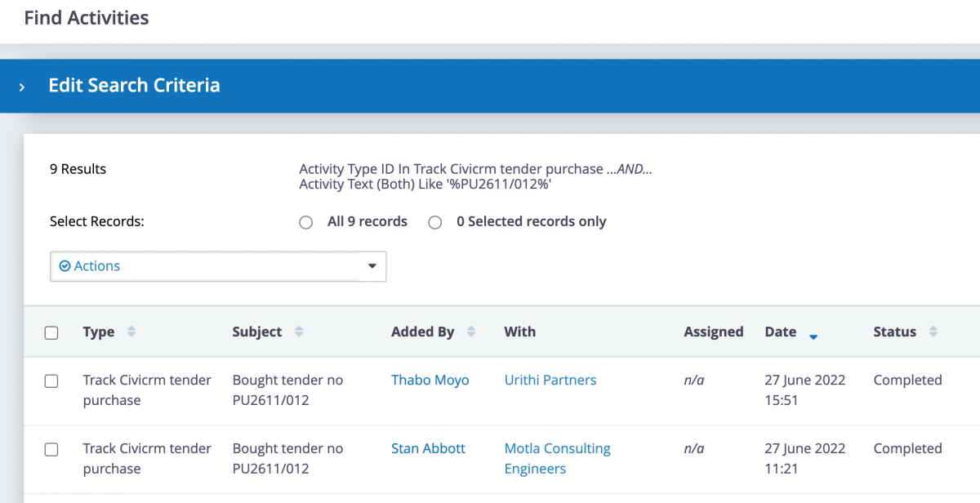
Task: Click the Assigned column header
Action: point(713,332)
